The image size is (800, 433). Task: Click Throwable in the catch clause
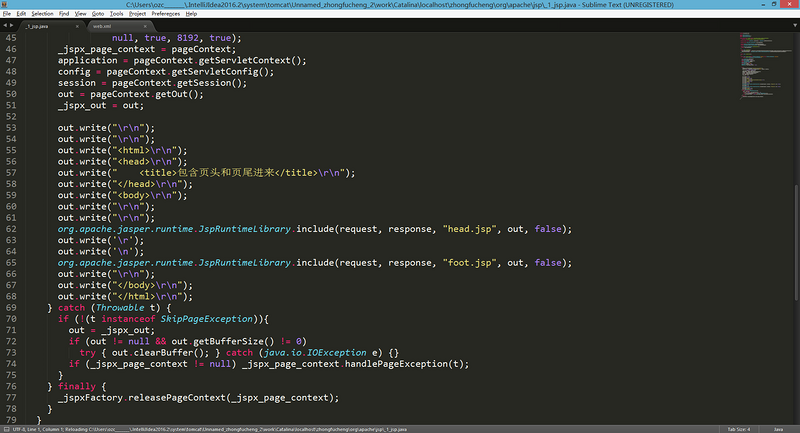[120, 308]
